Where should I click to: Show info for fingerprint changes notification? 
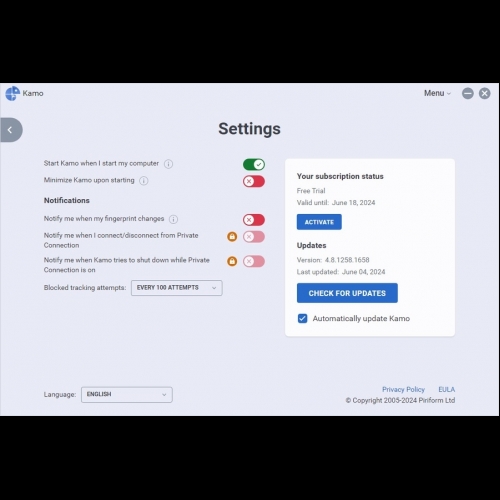(173, 219)
